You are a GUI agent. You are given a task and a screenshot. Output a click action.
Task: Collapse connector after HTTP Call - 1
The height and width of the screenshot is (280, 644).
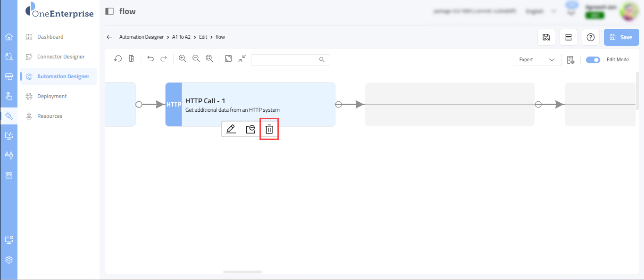tap(338, 104)
